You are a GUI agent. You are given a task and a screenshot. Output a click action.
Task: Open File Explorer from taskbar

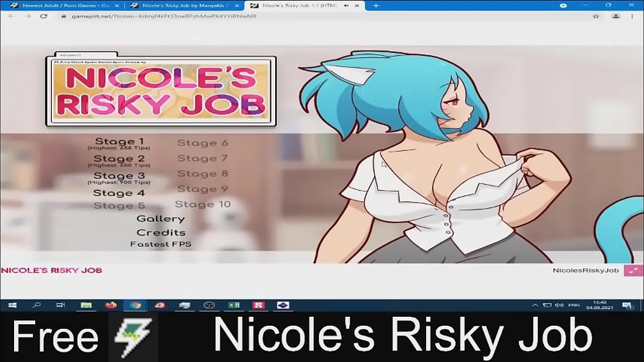click(x=86, y=305)
